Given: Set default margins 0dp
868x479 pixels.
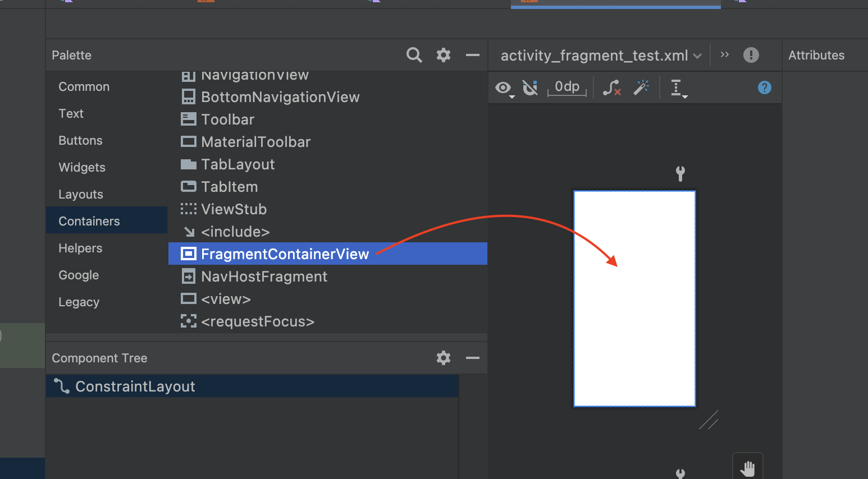Looking at the screenshot, I should coord(567,87).
